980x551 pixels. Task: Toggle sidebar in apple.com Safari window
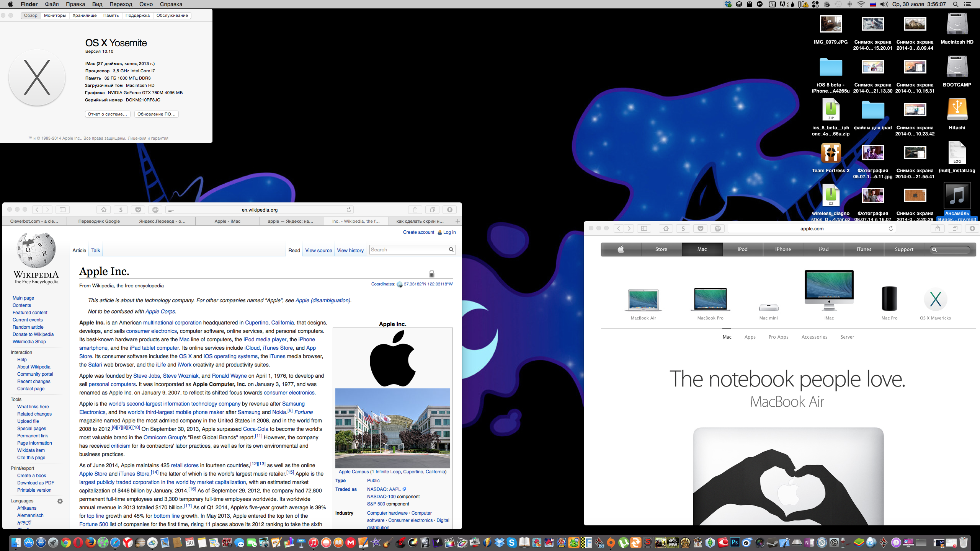(x=644, y=228)
